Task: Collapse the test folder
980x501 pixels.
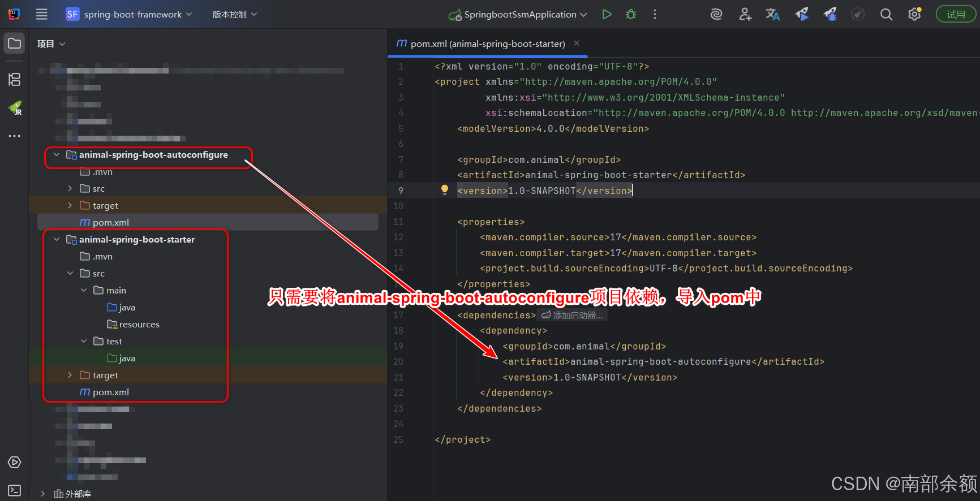Action: [84, 341]
